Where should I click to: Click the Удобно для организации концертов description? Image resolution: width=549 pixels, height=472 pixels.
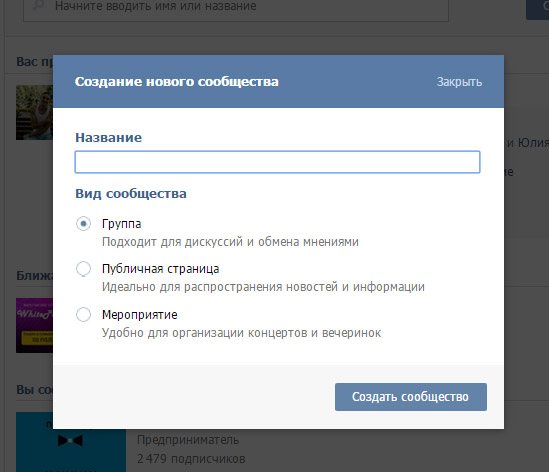(241, 333)
